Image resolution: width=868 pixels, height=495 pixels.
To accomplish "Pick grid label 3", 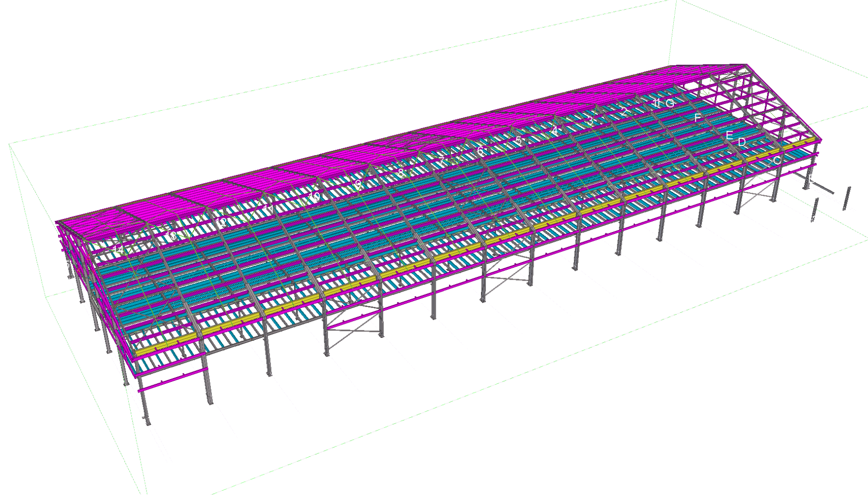I will [x=590, y=120].
